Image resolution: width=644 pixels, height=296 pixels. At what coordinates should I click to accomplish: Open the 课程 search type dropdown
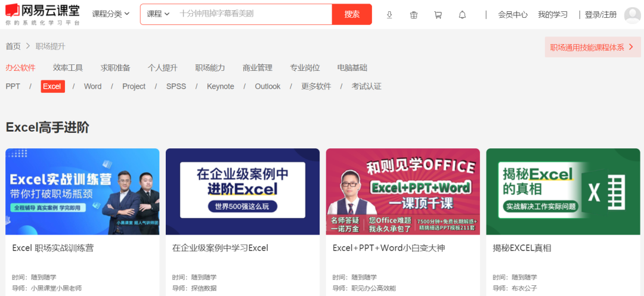(x=158, y=14)
